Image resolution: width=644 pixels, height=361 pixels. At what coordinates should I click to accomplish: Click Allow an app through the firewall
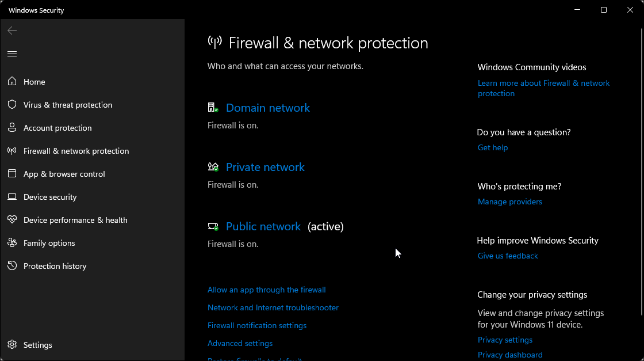point(267,290)
